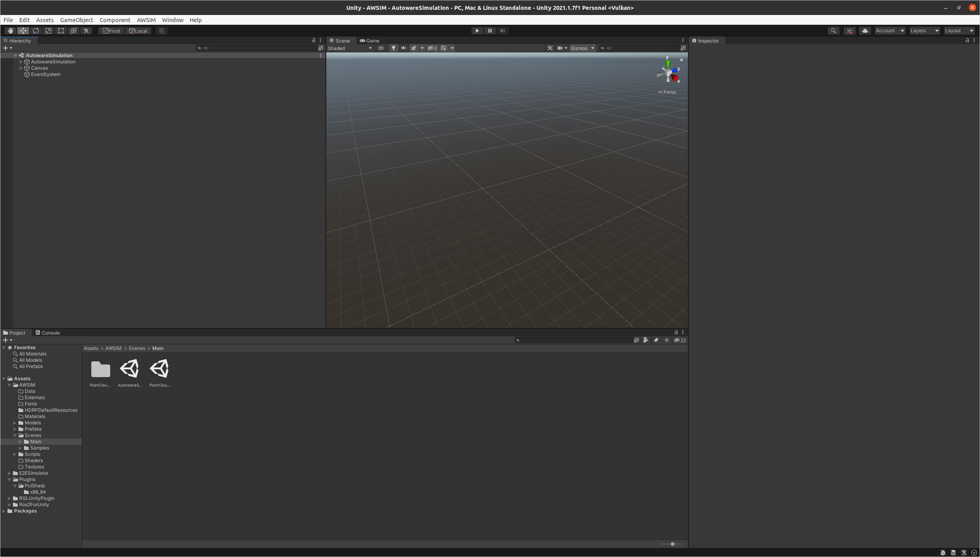
Task: Open the Shaded draw mode dropdown
Action: (349, 48)
